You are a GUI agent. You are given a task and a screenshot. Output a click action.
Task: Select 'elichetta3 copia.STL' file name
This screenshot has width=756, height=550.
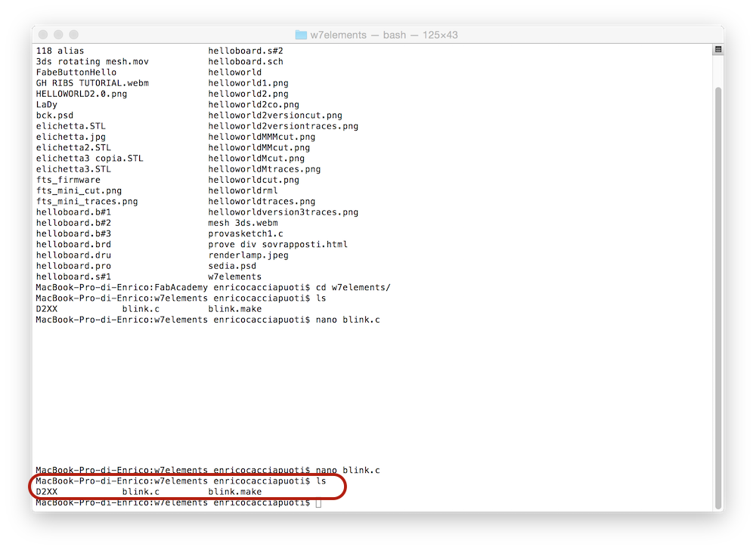pos(90,159)
